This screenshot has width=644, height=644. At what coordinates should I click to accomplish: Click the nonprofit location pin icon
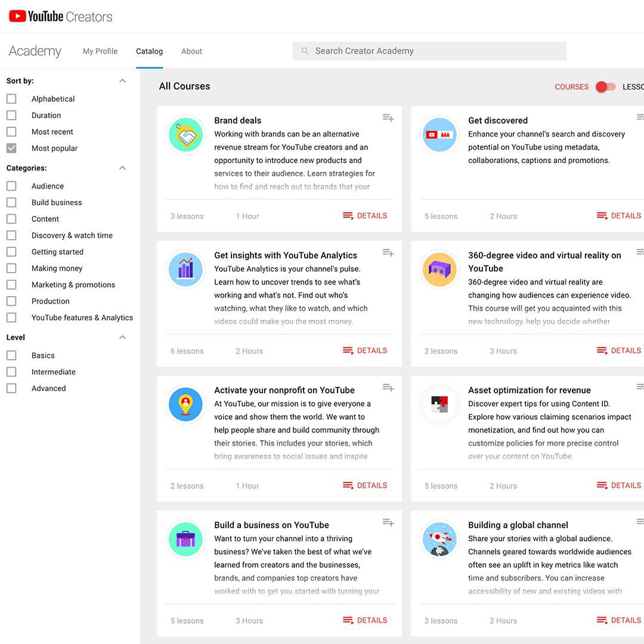(185, 404)
